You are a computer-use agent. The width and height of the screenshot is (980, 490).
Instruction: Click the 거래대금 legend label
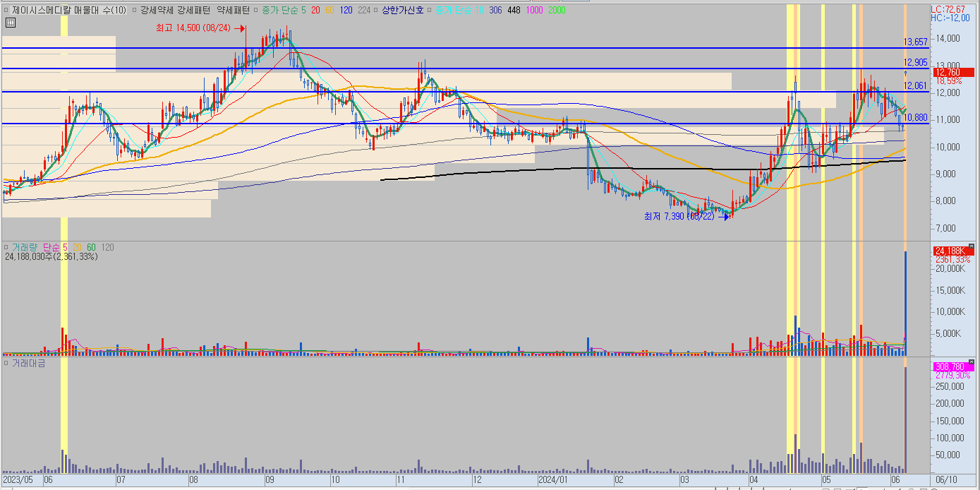click(x=29, y=363)
